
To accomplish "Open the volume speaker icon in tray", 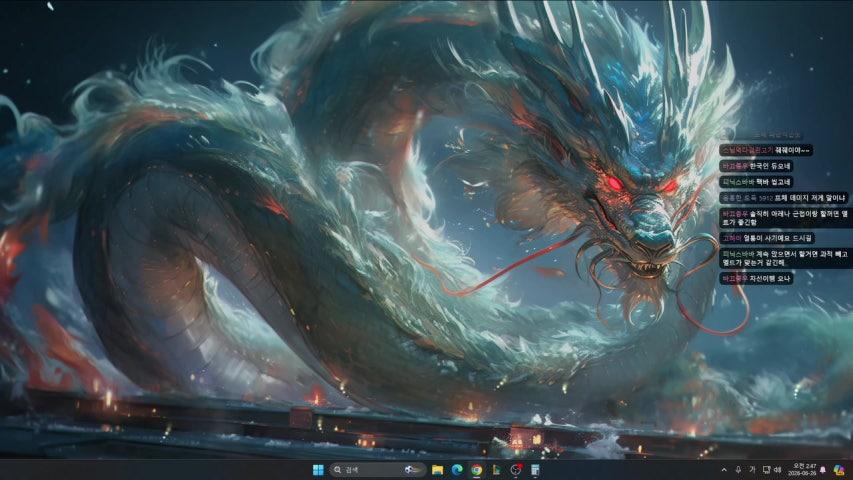I will click(x=778, y=470).
